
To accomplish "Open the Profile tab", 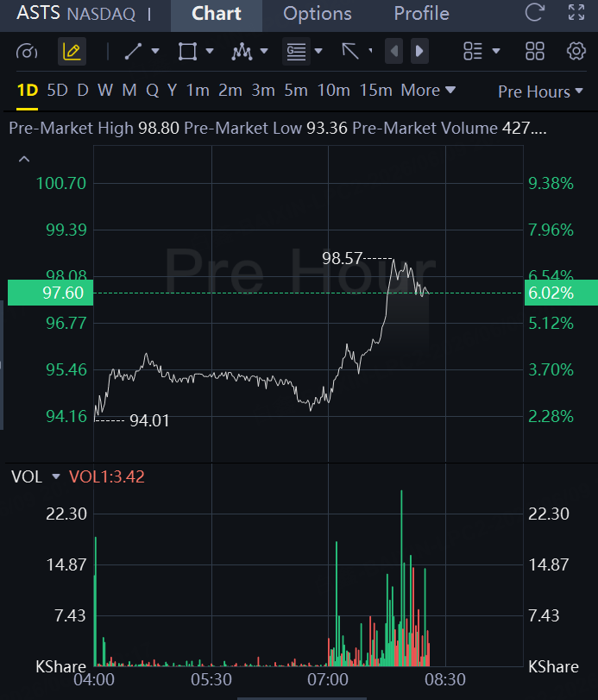I will click(x=421, y=14).
